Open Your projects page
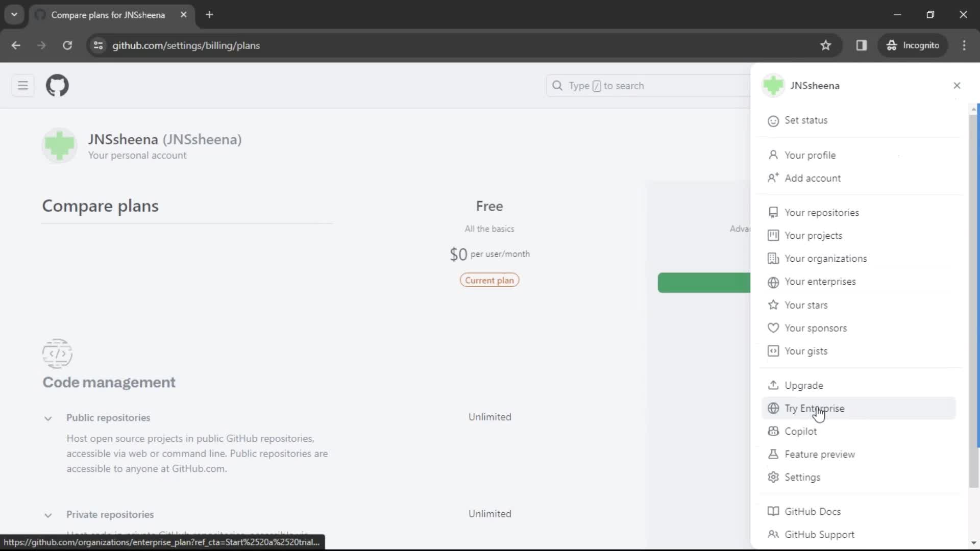The height and width of the screenshot is (551, 980). [x=814, y=236]
